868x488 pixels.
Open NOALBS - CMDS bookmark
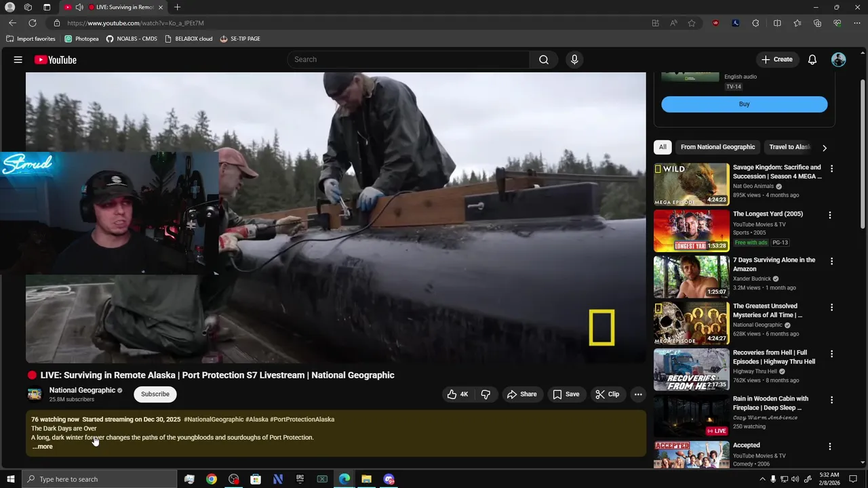pos(132,39)
